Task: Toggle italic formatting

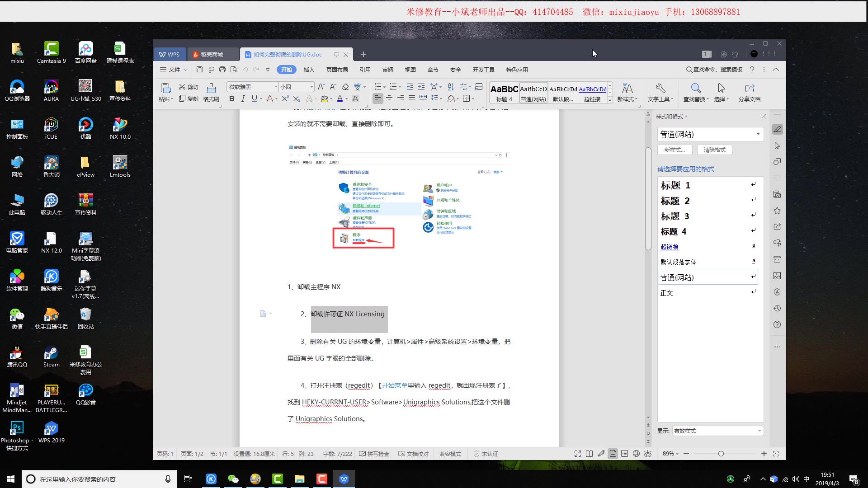Action: (x=243, y=99)
